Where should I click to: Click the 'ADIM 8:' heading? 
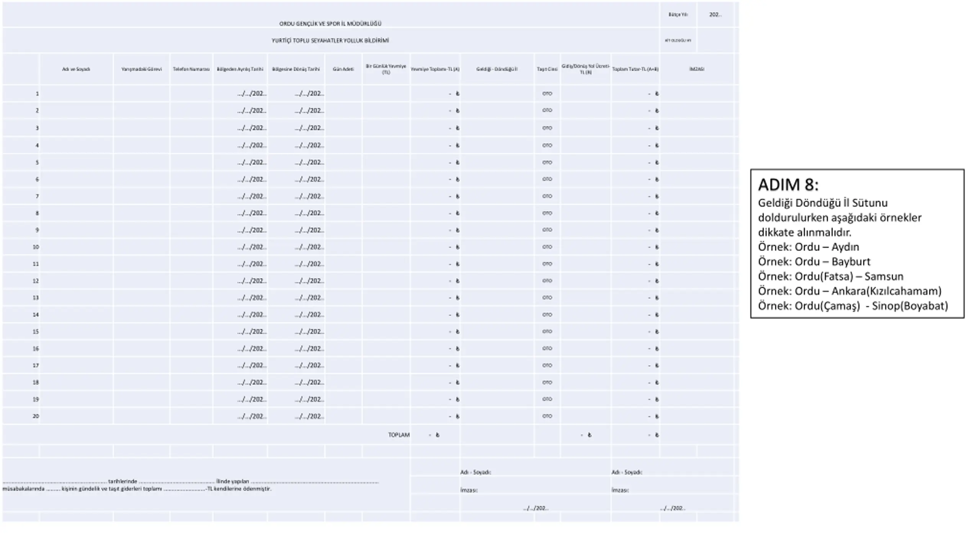(788, 185)
